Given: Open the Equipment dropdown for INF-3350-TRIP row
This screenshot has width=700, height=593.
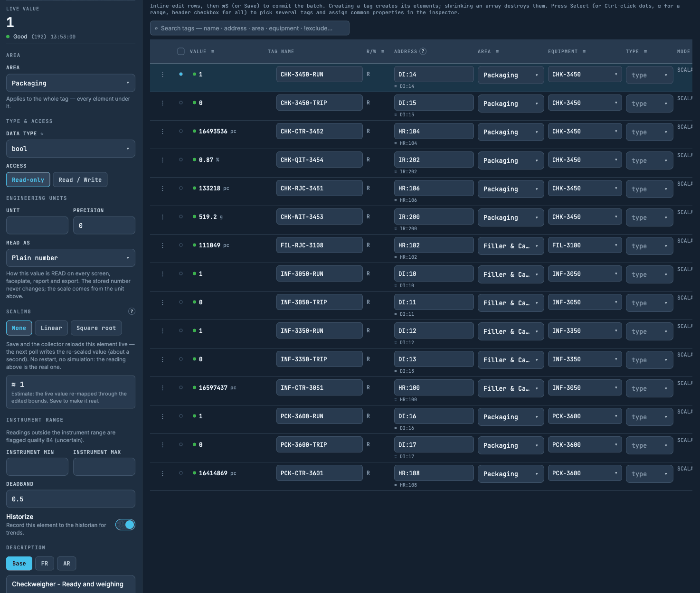Looking at the screenshot, I should coord(585,359).
